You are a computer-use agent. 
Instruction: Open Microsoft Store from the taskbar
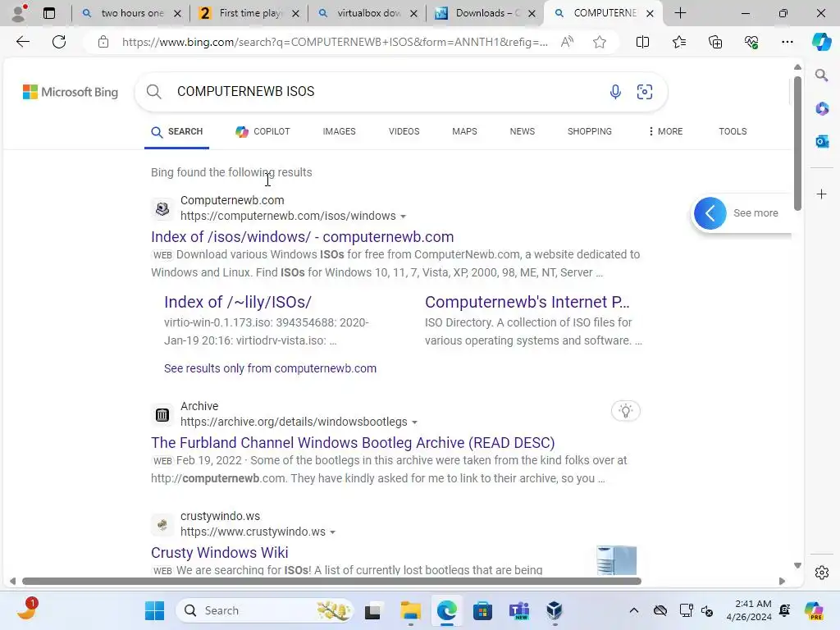coord(482,610)
